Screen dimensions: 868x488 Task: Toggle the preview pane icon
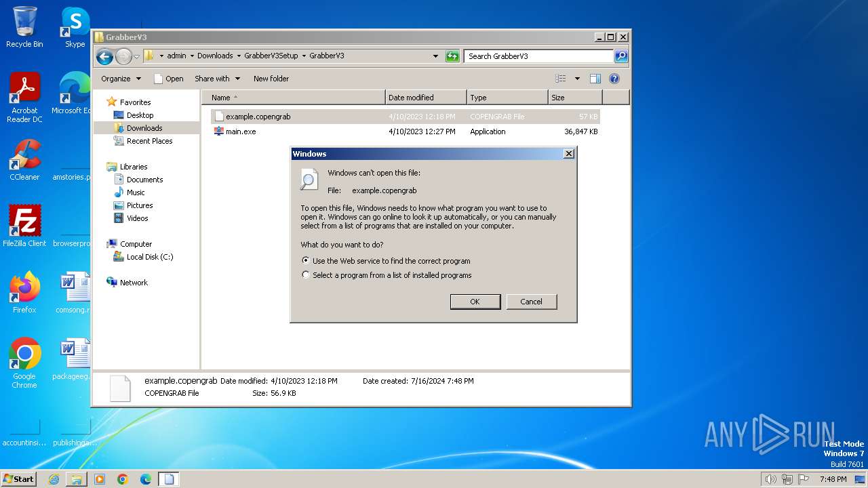pyautogui.click(x=595, y=79)
